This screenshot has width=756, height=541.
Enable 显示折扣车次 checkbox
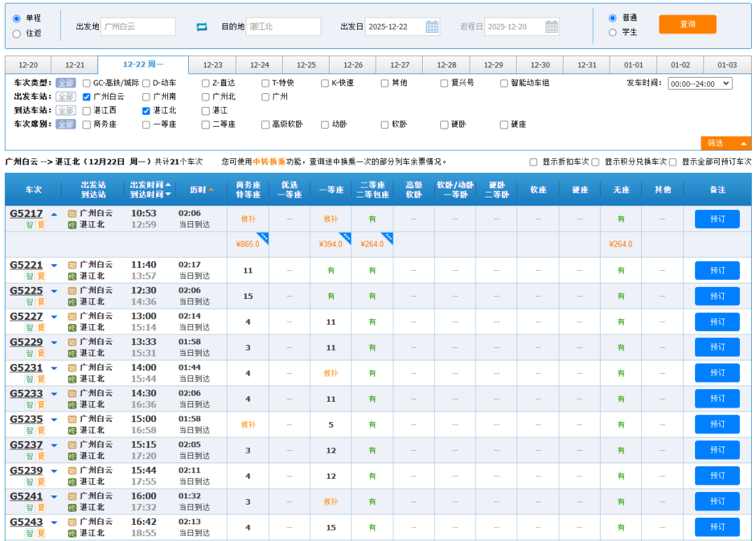[533, 162]
